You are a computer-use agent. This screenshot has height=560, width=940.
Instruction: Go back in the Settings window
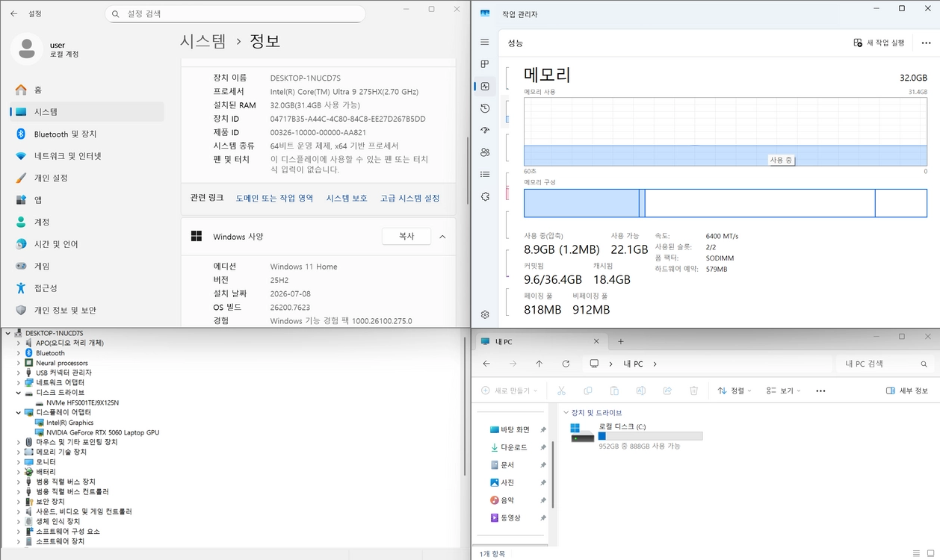(13, 13)
